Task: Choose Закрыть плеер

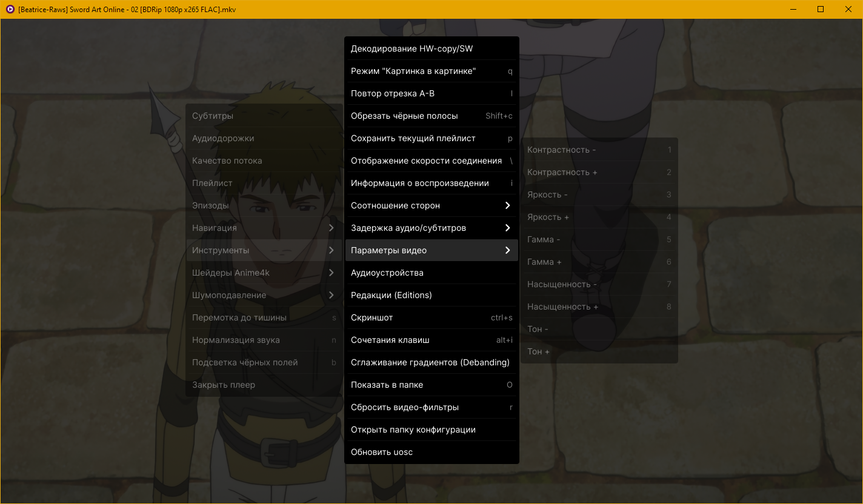Action: [264, 385]
